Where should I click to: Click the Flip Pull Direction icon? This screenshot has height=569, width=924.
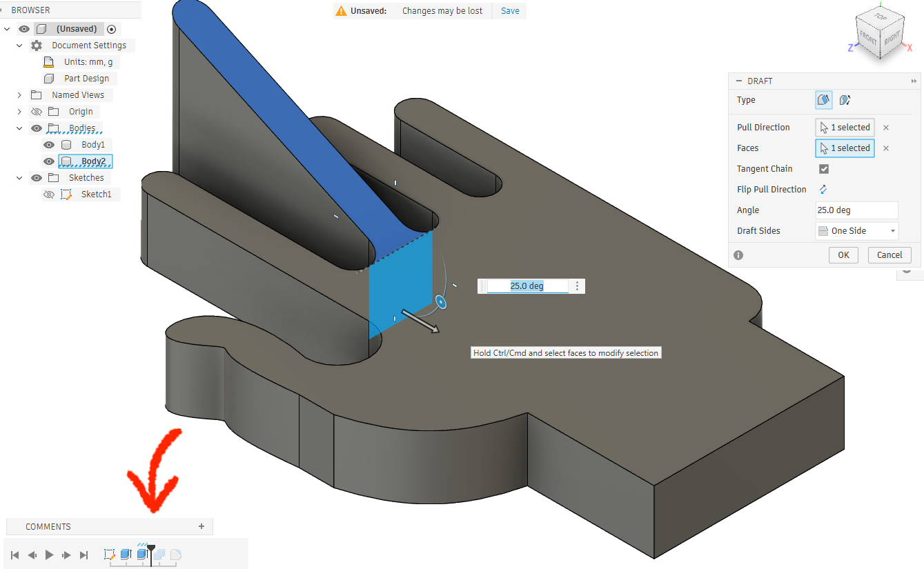pyautogui.click(x=823, y=190)
